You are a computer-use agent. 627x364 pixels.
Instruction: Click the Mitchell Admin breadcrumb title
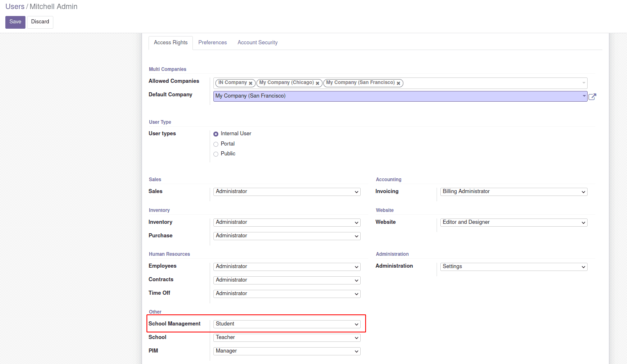tap(53, 7)
